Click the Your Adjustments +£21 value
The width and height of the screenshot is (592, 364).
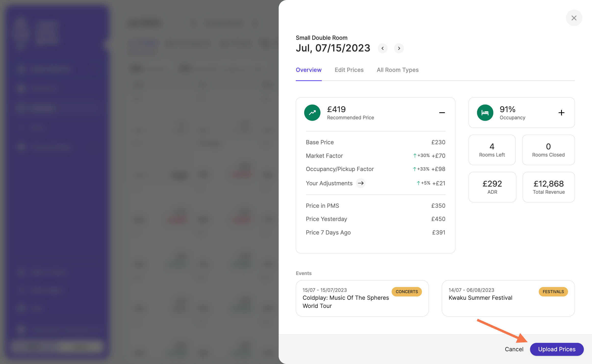coord(439,183)
